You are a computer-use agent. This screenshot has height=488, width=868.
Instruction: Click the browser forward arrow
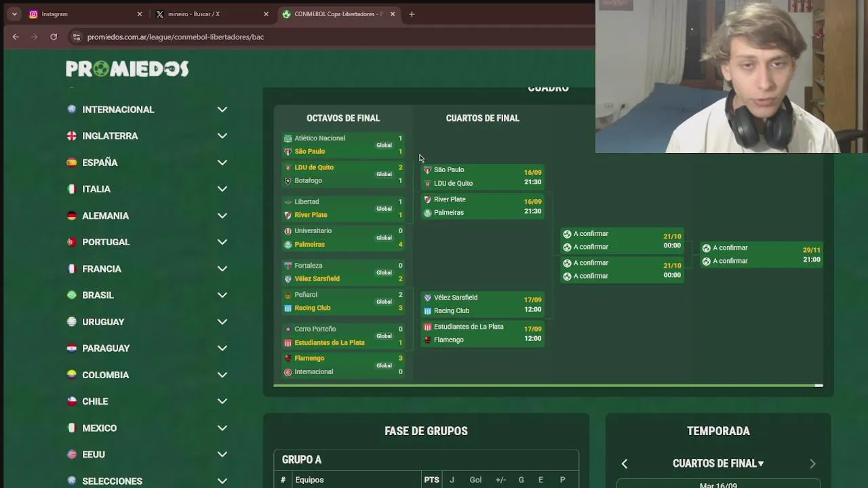click(x=35, y=37)
